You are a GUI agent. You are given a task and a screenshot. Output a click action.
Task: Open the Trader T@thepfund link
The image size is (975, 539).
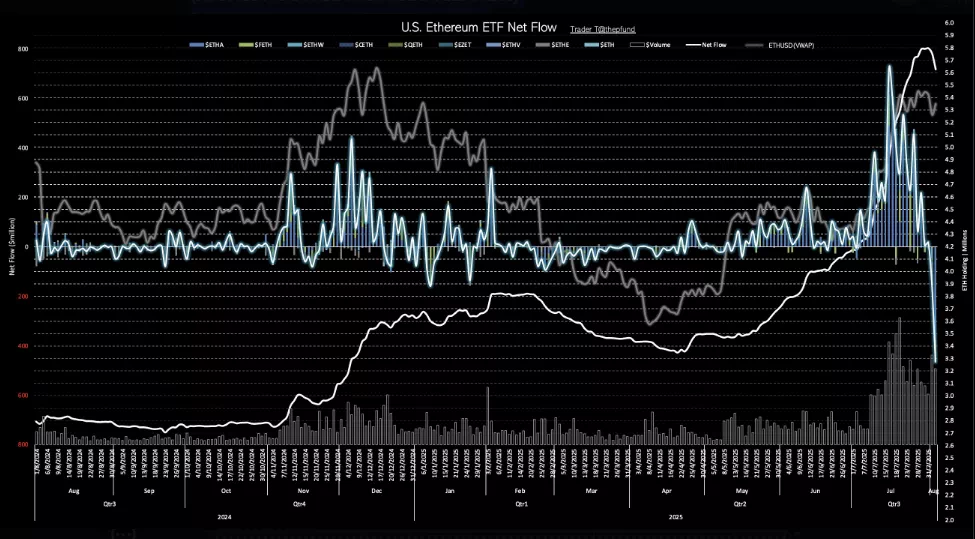coord(603,29)
